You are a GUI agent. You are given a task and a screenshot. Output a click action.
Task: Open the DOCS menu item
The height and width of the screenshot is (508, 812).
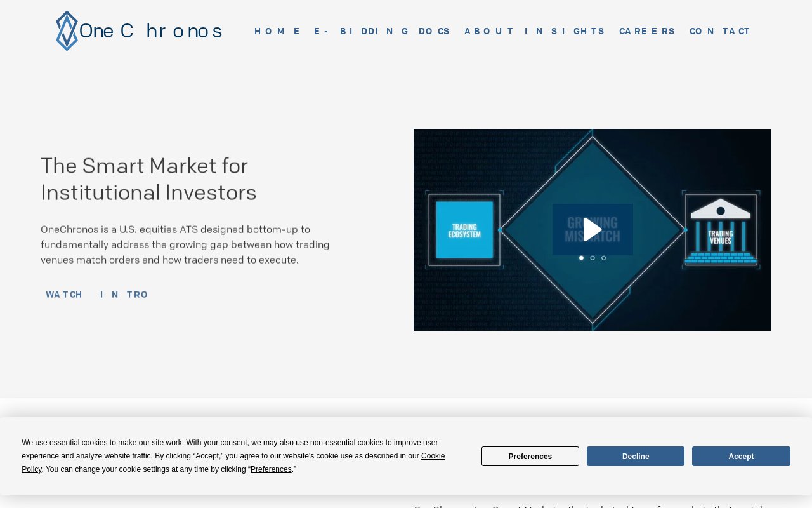coord(434,31)
